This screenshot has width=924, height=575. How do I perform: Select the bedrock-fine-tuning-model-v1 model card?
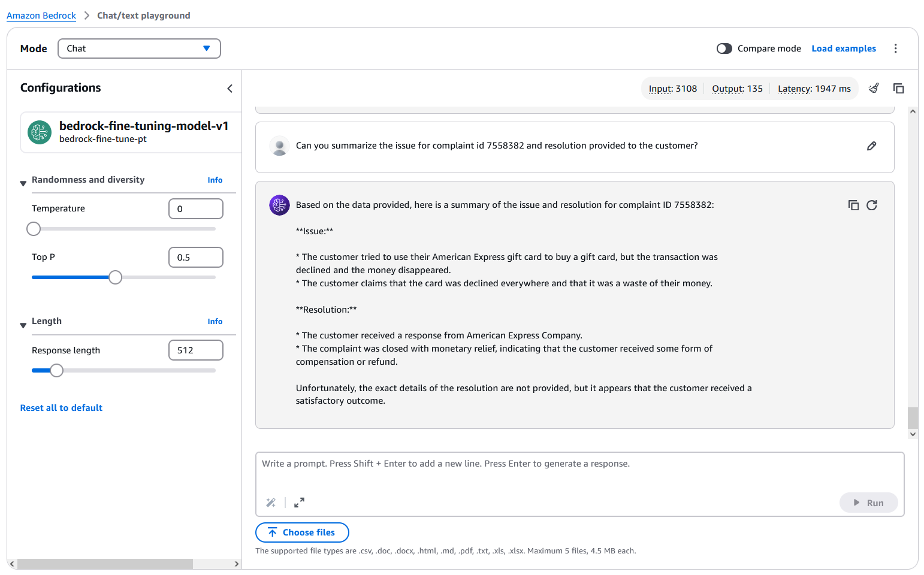131,132
